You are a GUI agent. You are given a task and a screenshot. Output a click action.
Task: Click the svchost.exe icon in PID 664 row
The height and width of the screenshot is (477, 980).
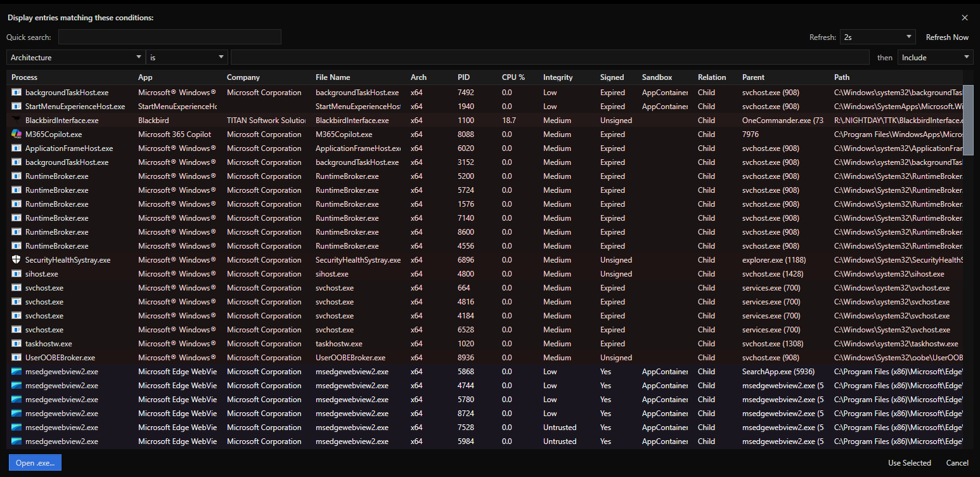tap(16, 288)
